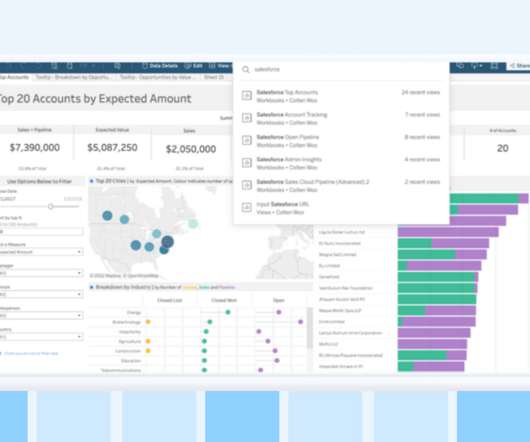Switch to the 'Tooltip - Breakdown by Opportu...' tab
The height and width of the screenshot is (442, 530).
coord(73,77)
